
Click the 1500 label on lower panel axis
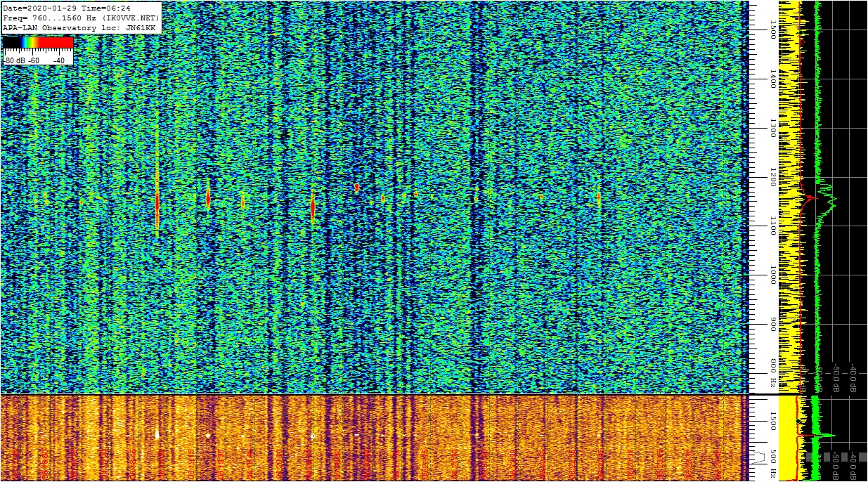pyautogui.click(x=773, y=420)
